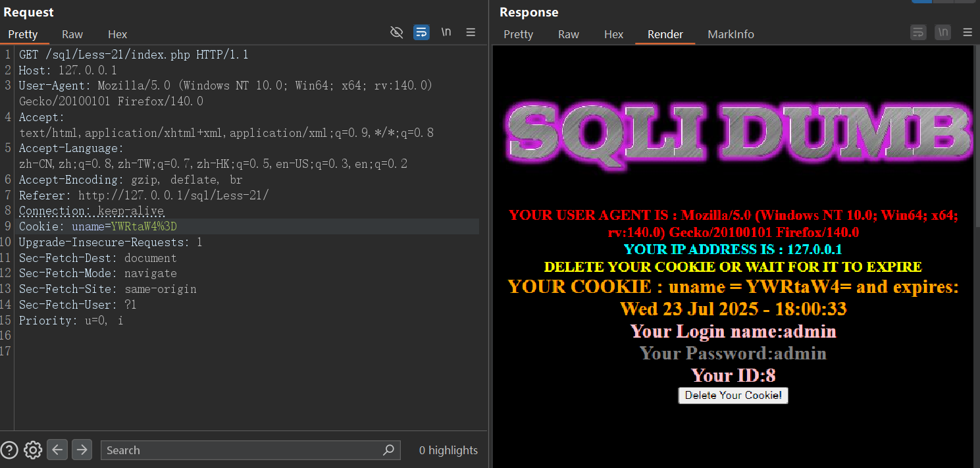Click the magnifier icon in search box

point(389,450)
